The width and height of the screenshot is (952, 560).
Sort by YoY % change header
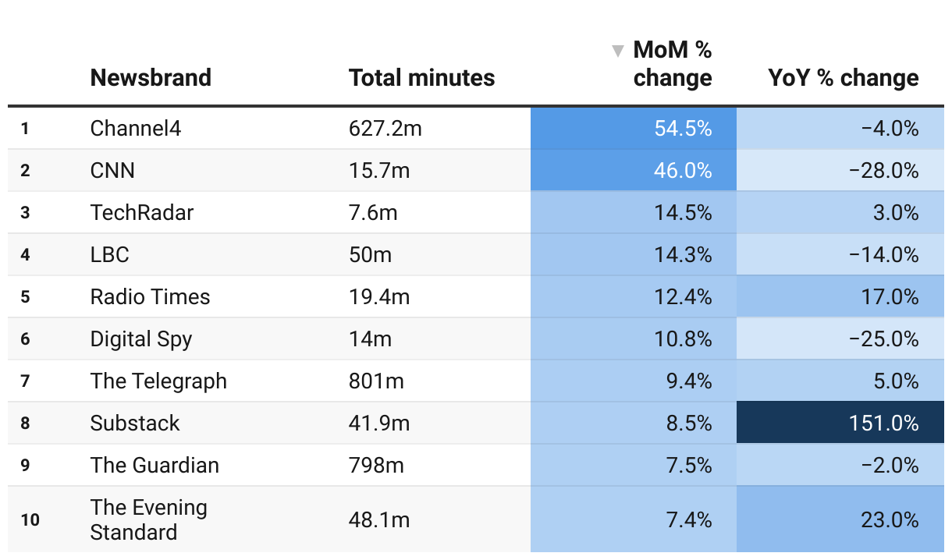coord(843,78)
